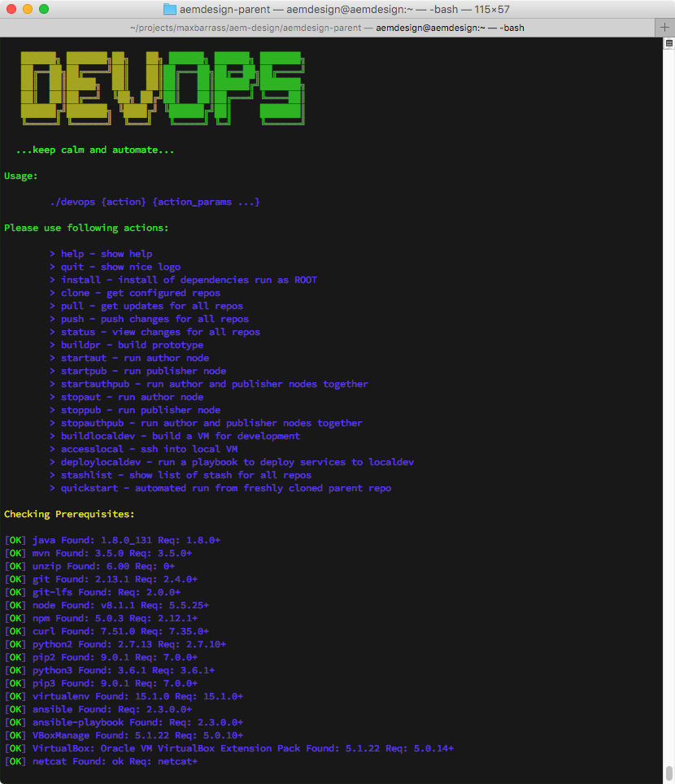Viewport: 675px width, 784px height.
Task: Click the folder icon in the title bar
Action: 170,9
